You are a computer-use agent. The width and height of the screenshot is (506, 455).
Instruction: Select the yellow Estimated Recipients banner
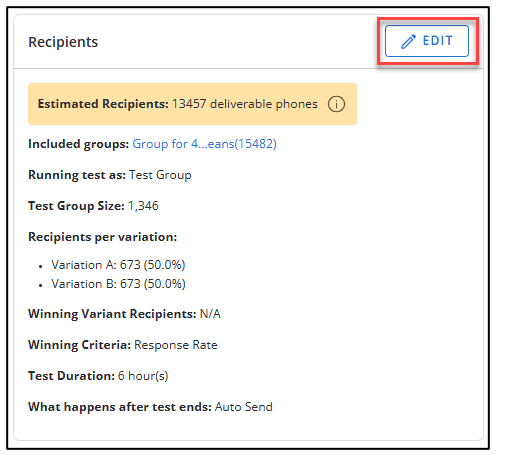click(x=192, y=104)
